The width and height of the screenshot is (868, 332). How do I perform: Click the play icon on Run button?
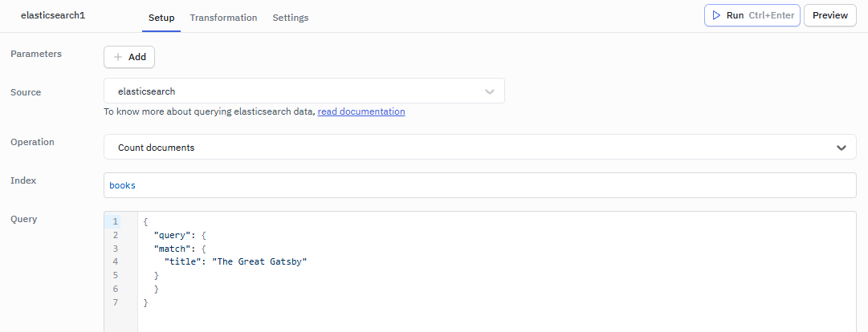pos(715,15)
